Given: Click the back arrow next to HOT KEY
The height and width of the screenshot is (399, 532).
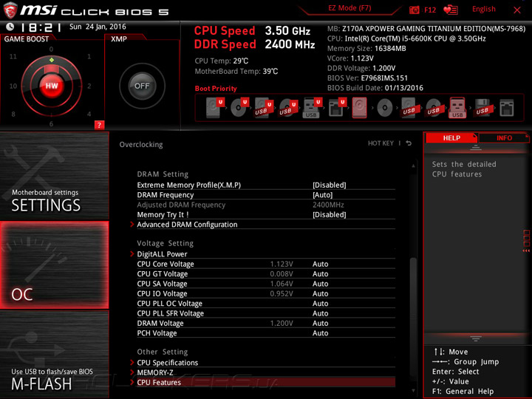Looking at the screenshot, I should [409, 143].
